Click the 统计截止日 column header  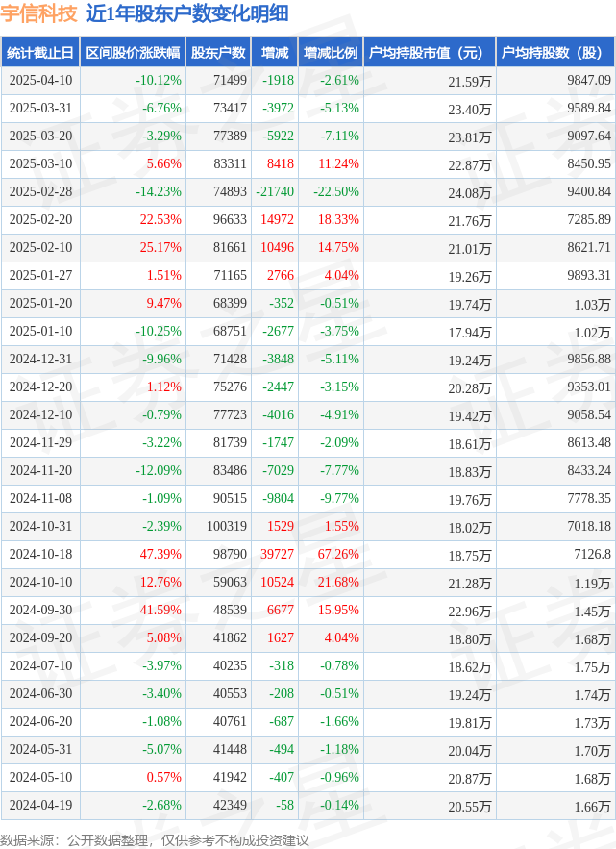pyautogui.click(x=40, y=53)
